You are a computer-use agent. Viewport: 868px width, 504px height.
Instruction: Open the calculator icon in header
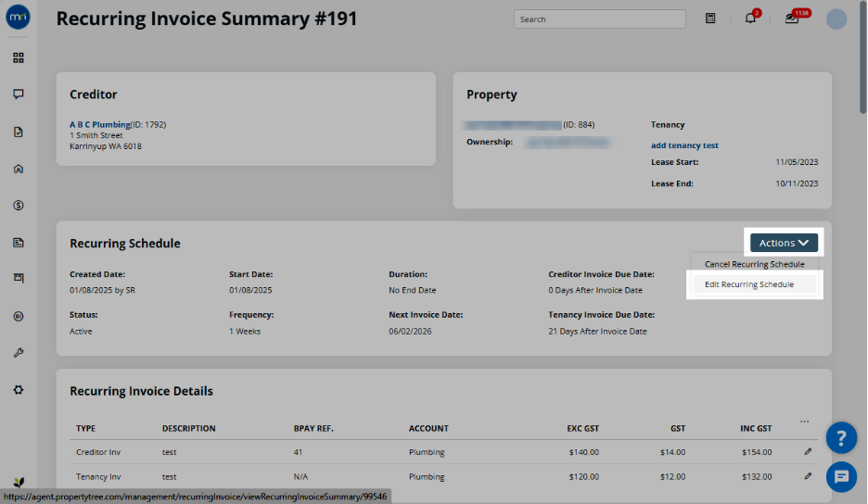tap(710, 19)
